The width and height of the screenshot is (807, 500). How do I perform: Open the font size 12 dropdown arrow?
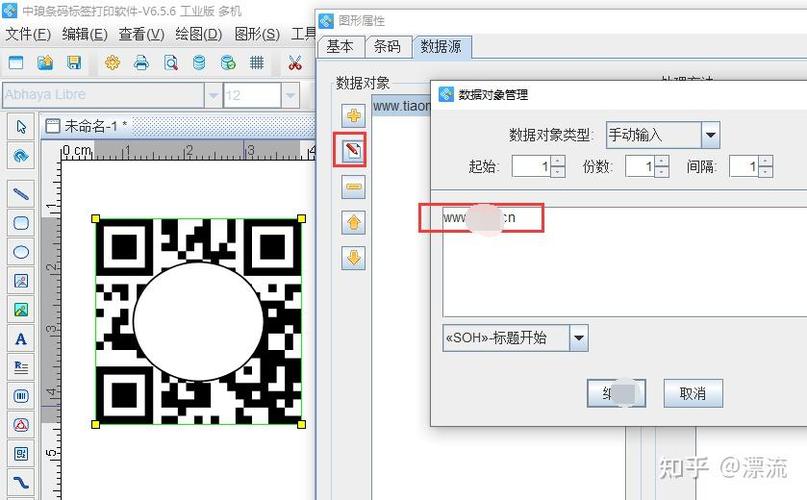pyautogui.click(x=290, y=95)
